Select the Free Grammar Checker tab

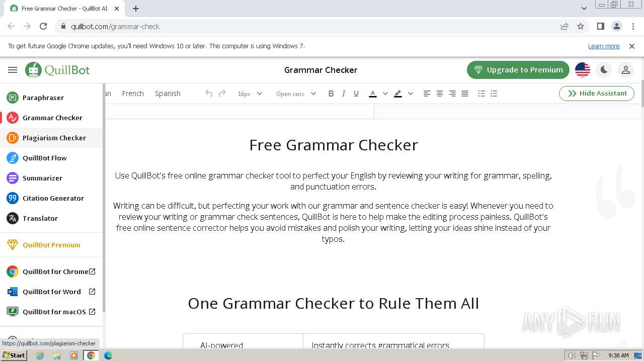64,9
